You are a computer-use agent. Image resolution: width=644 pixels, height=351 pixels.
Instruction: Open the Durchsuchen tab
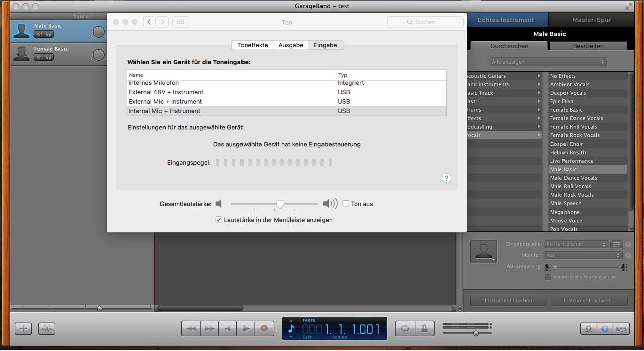(x=509, y=46)
